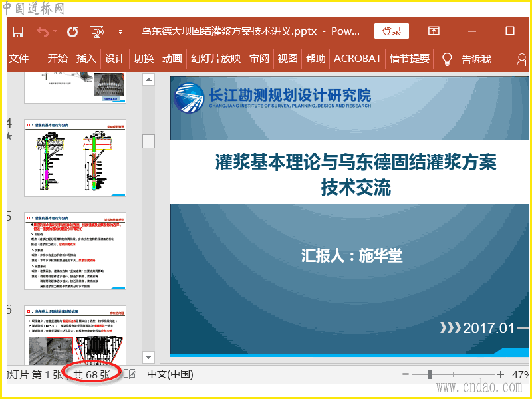Open the 文件 tab
532x399 pixels.
point(19,59)
